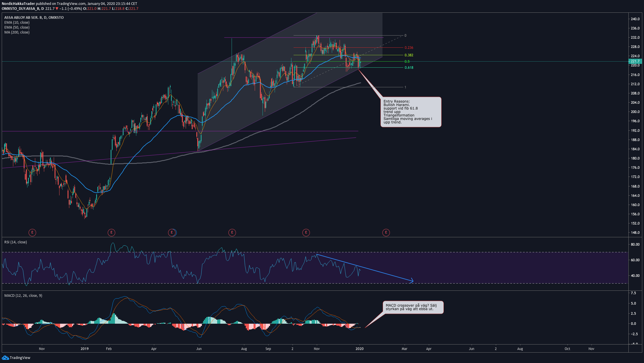The width and height of the screenshot is (644, 363).
Task: Open the earnings marker at Feb 2019
Action: (111, 232)
